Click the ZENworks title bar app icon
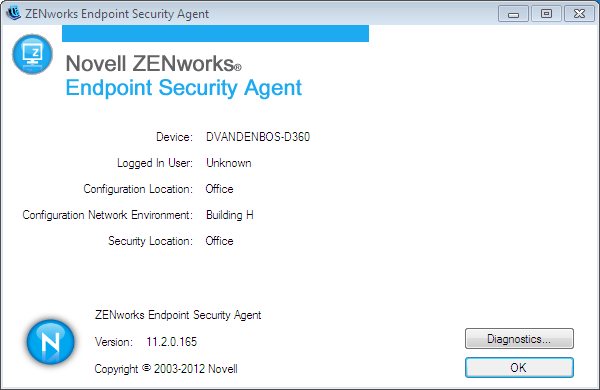Screen dimensions: 600x390 (x=13, y=13)
